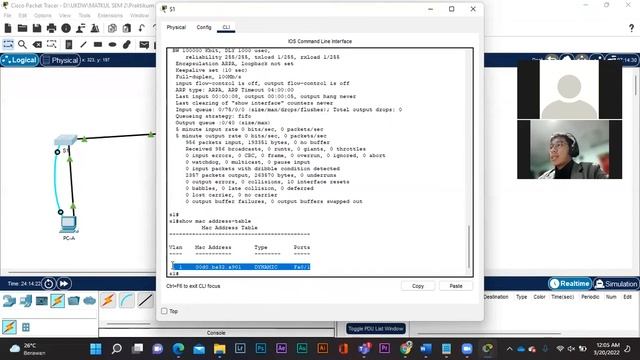Open the View menu
This screenshot has width=640, height=360.
tap(64, 15)
